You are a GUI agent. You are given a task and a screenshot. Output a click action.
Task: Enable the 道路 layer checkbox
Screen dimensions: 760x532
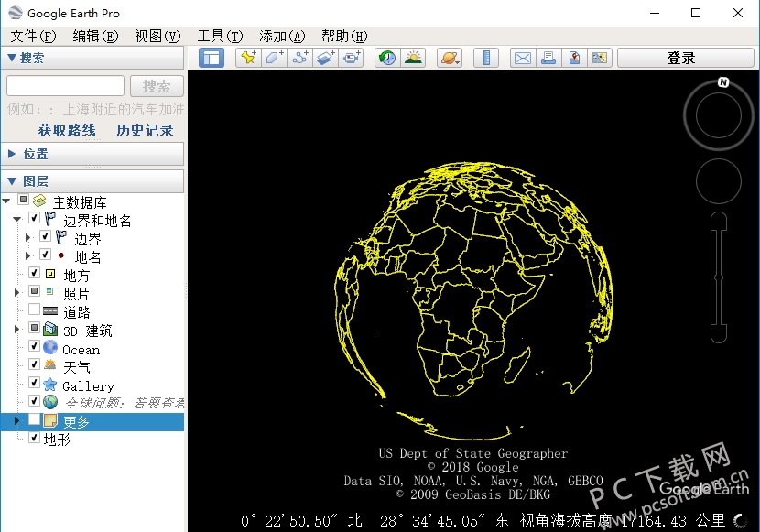(x=35, y=310)
